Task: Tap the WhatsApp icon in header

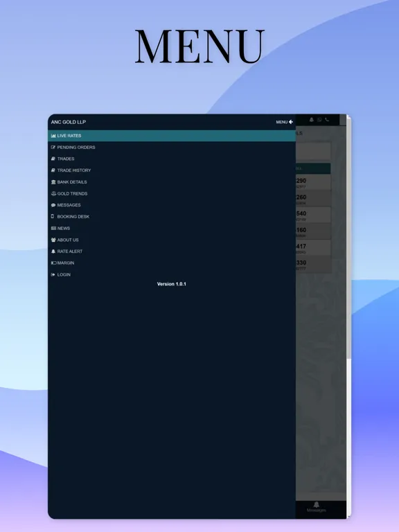Action: click(x=319, y=120)
